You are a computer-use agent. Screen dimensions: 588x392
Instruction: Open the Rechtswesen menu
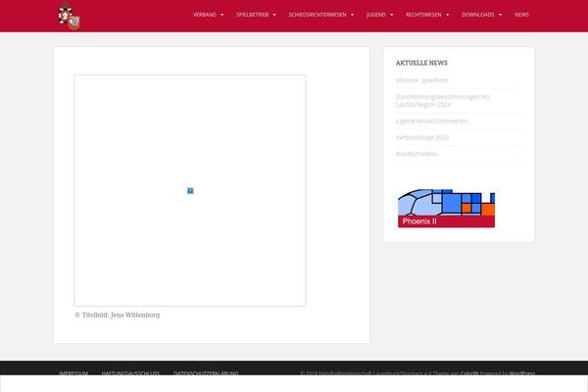(423, 15)
